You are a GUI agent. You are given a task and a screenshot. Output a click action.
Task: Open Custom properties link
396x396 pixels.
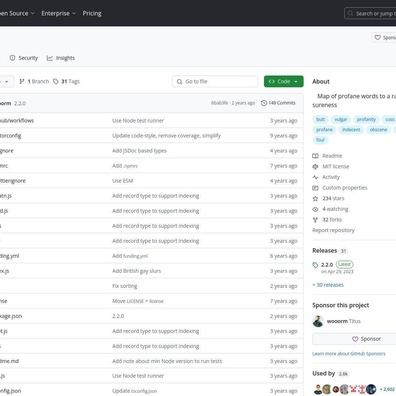click(345, 188)
